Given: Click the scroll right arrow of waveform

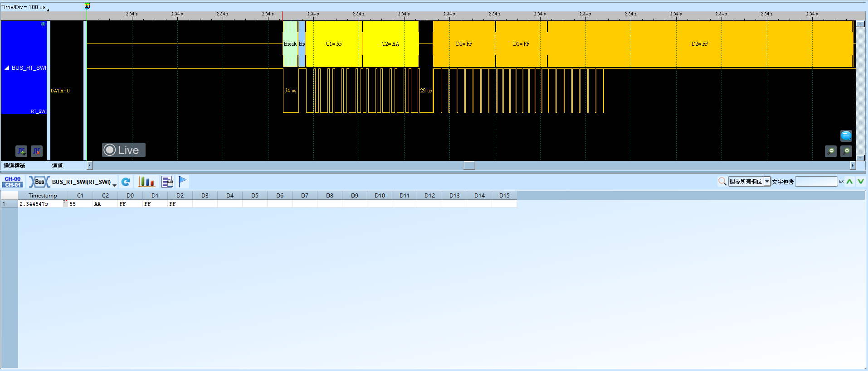Looking at the screenshot, I should tap(853, 165).
